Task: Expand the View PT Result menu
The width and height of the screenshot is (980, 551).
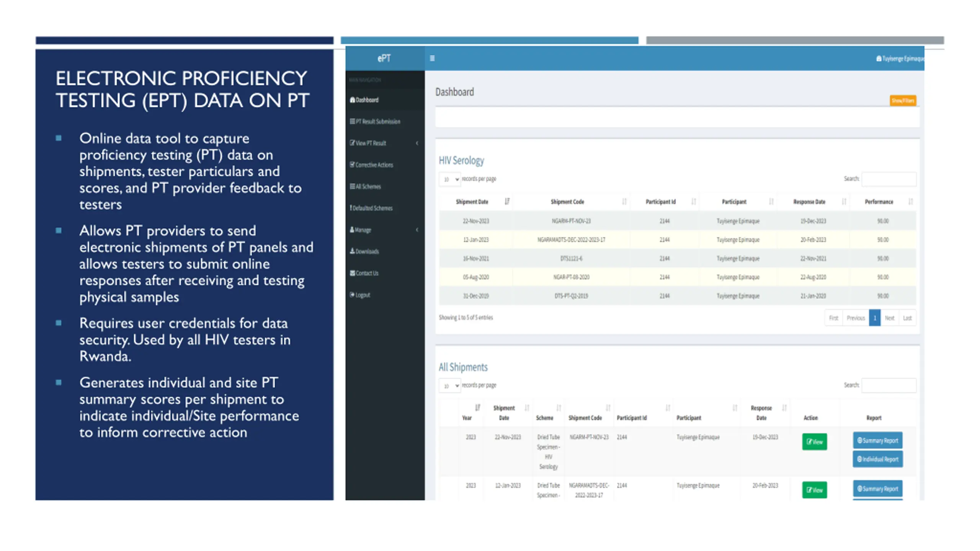Action: [x=385, y=143]
